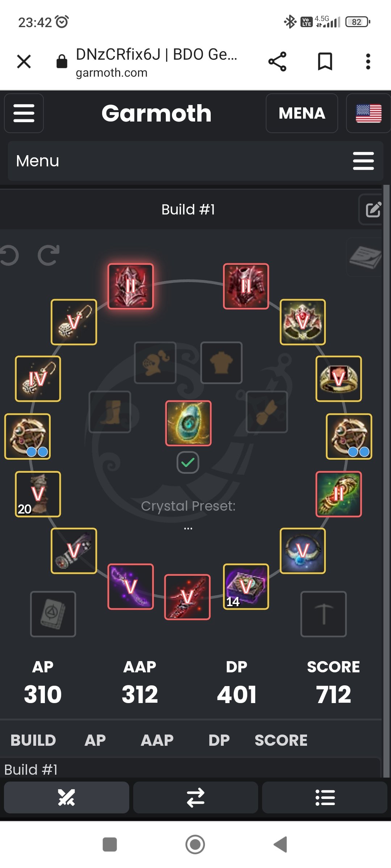Select the blue necklace slot

pos(303,551)
